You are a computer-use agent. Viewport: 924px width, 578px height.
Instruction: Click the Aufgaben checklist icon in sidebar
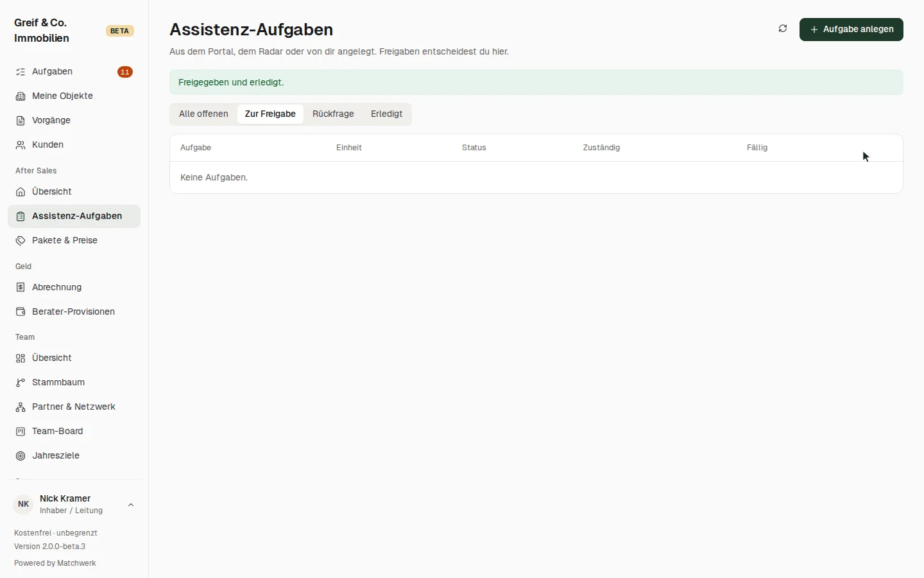[21, 72]
